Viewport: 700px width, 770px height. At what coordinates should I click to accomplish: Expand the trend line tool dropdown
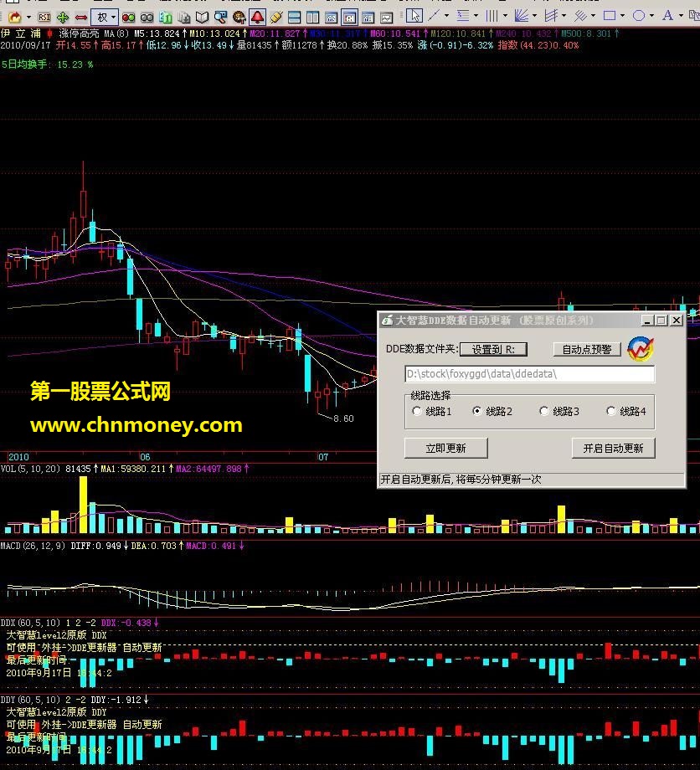(x=446, y=16)
